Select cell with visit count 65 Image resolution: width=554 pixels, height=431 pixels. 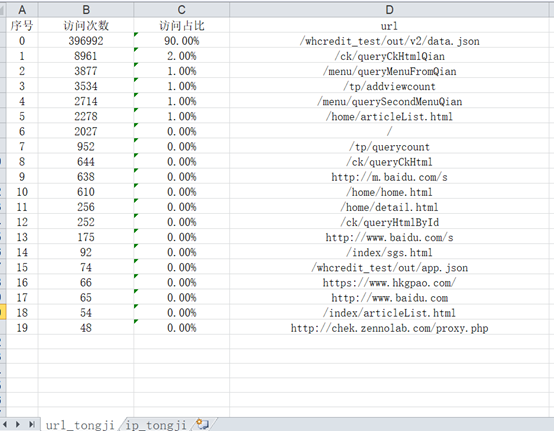click(x=86, y=297)
